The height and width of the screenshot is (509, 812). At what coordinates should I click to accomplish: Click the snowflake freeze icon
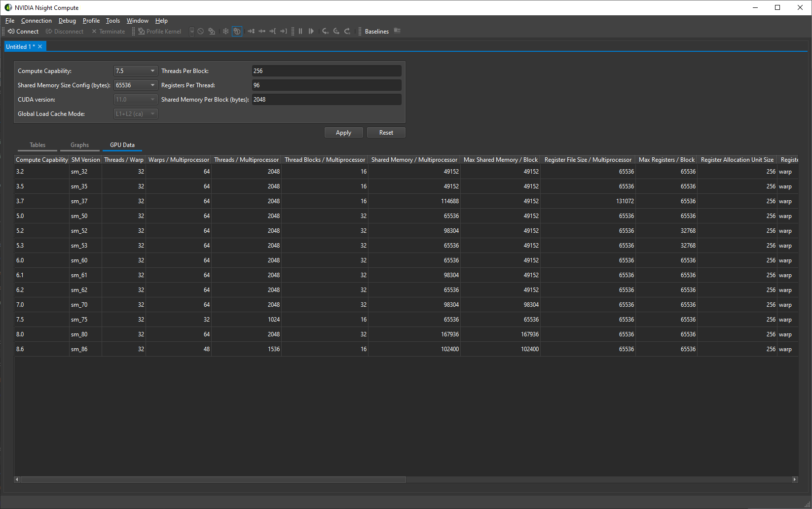226,31
